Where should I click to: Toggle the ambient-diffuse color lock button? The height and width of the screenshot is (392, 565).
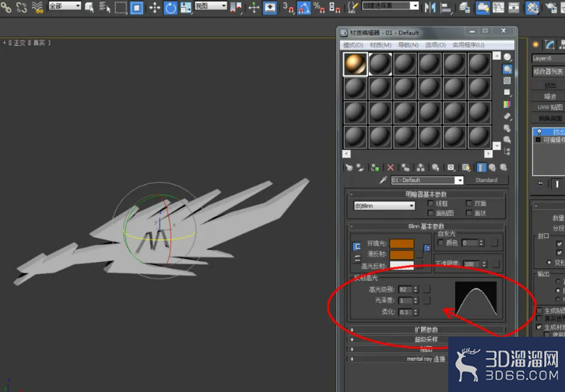356,247
